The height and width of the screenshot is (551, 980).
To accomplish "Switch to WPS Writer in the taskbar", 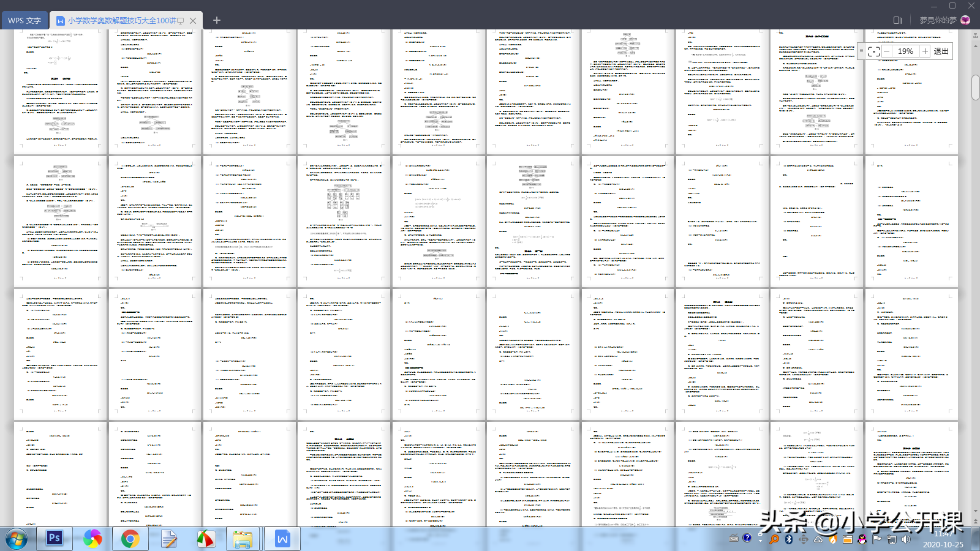I will 282,539.
